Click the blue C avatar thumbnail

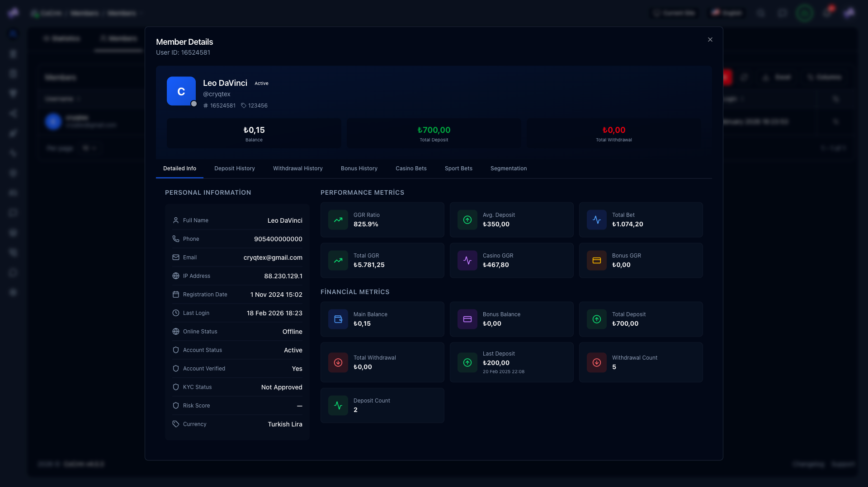pos(181,91)
